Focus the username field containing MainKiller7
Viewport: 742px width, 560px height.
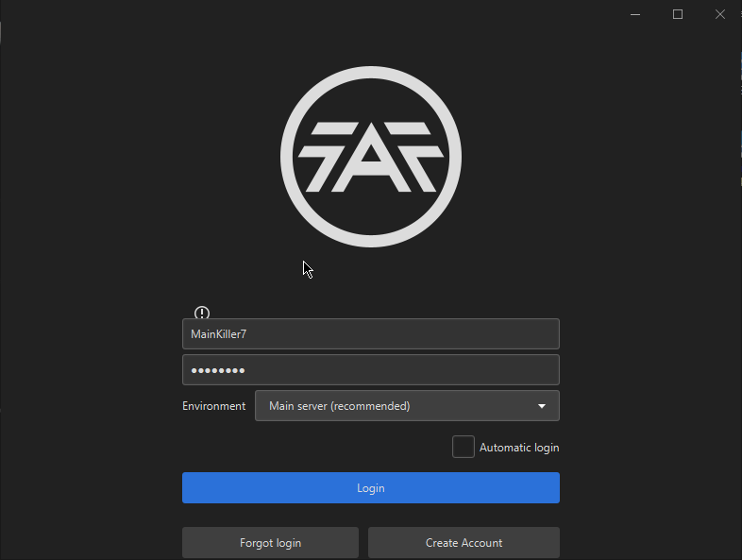[x=371, y=333]
